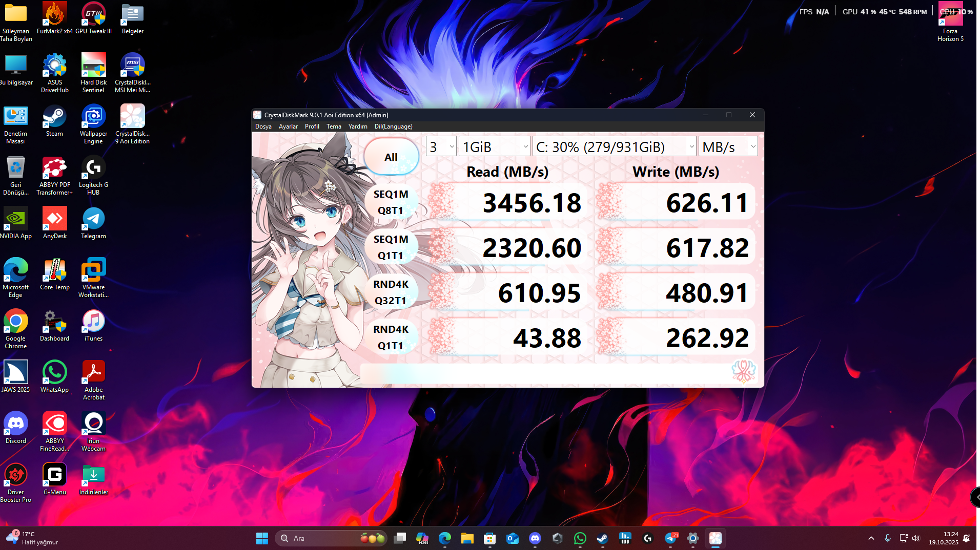This screenshot has height=550, width=980.
Task: Open Telegram desktop shortcut
Action: coord(93,223)
